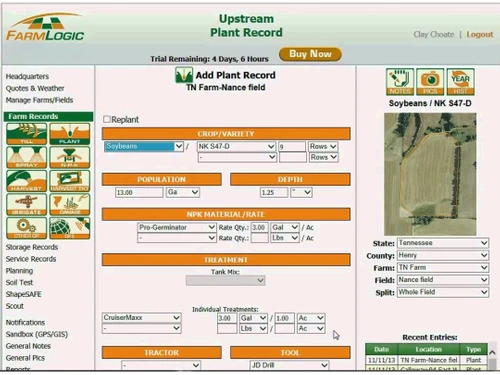Open the Damage records icon

(x=70, y=205)
